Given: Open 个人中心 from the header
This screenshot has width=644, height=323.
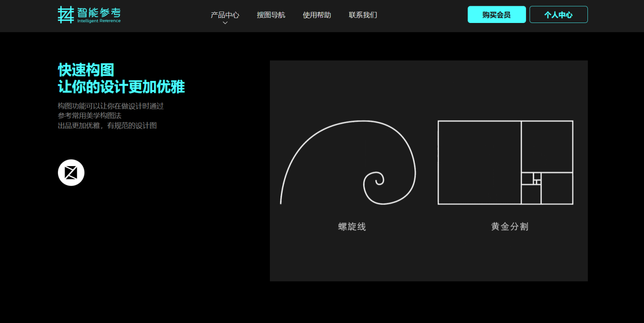Looking at the screenshot, I should click(x=558, y=15).
